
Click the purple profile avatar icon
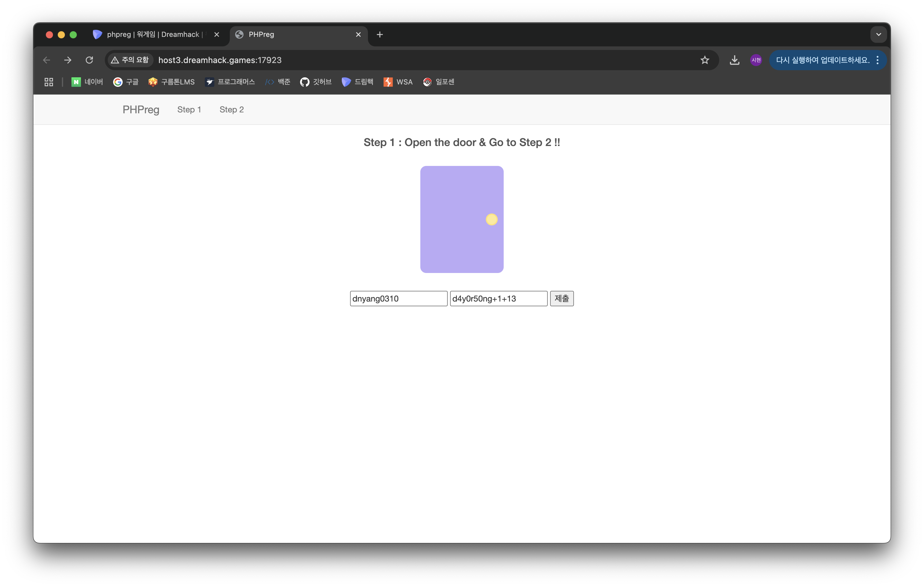click(756, 60)
